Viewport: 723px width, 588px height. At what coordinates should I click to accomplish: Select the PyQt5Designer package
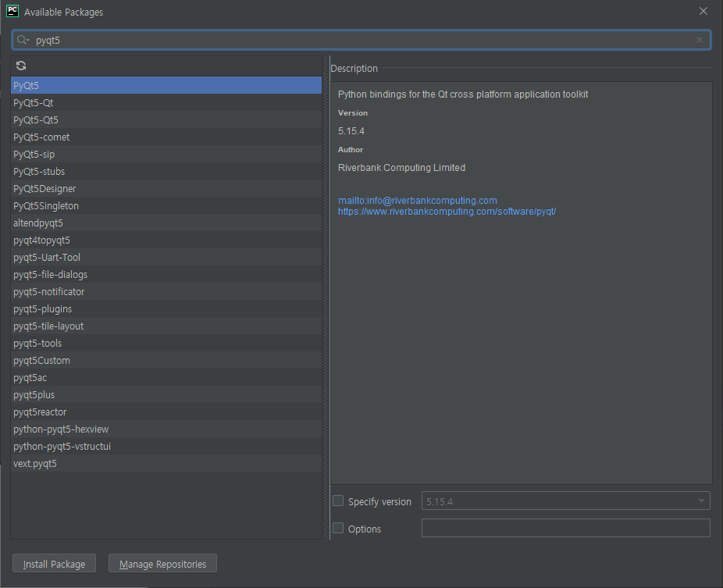(166, 189)
